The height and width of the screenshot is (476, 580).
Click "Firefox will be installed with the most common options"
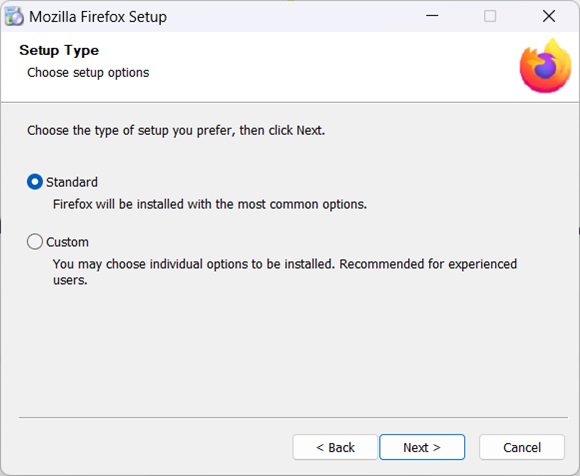click(210, 204)
